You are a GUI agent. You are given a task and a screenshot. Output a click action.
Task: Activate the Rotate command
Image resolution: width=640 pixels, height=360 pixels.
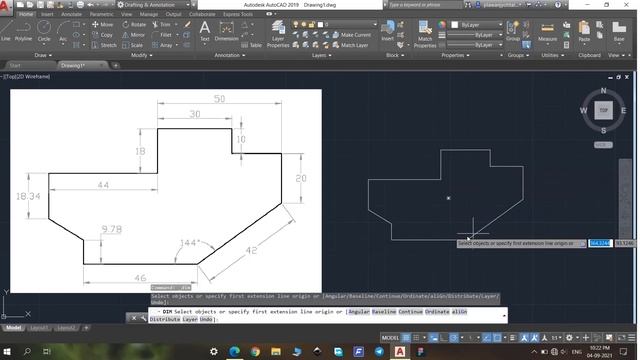click(134, 24)
